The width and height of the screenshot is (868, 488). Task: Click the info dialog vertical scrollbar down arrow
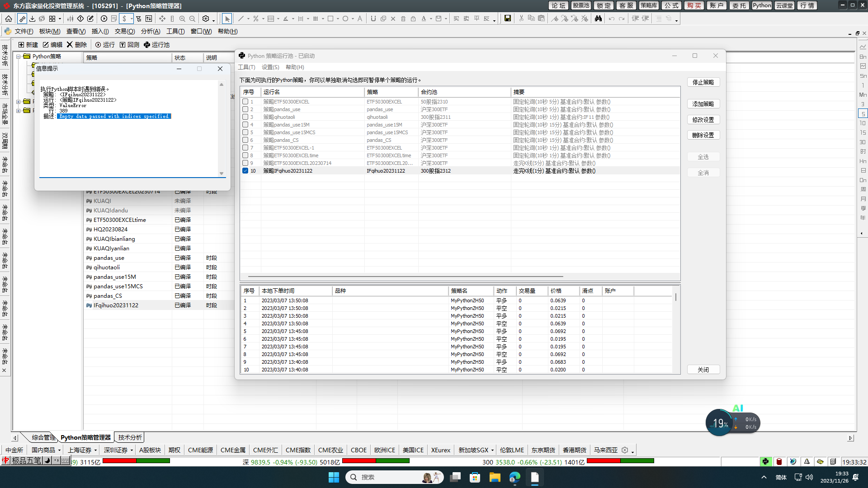tap(222, 174)
